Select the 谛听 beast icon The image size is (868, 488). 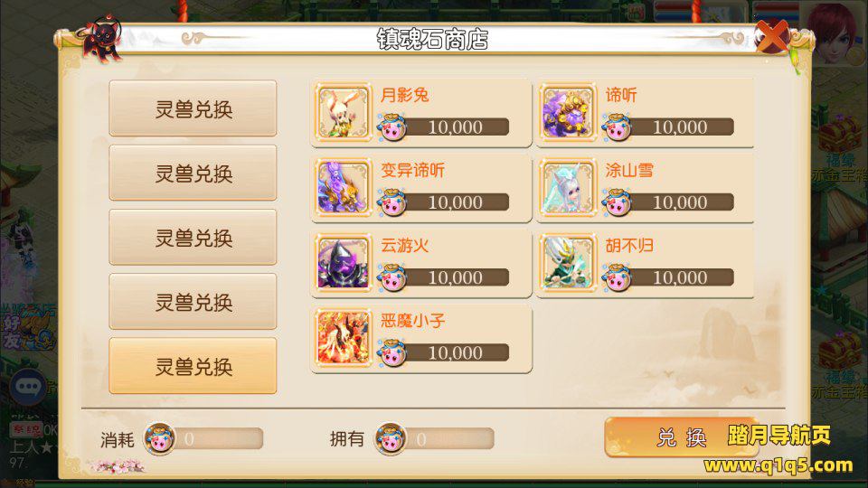[x=568, y=112]
